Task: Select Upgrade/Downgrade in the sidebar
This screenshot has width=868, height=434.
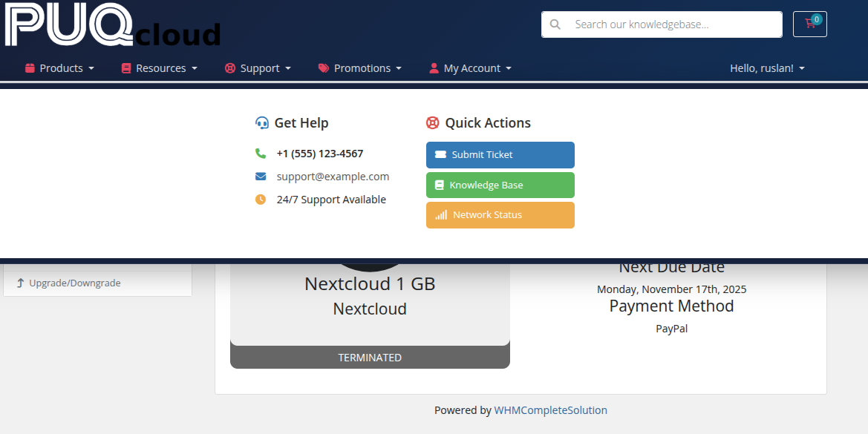Action: pyautogui.click(x=74, y=283)
